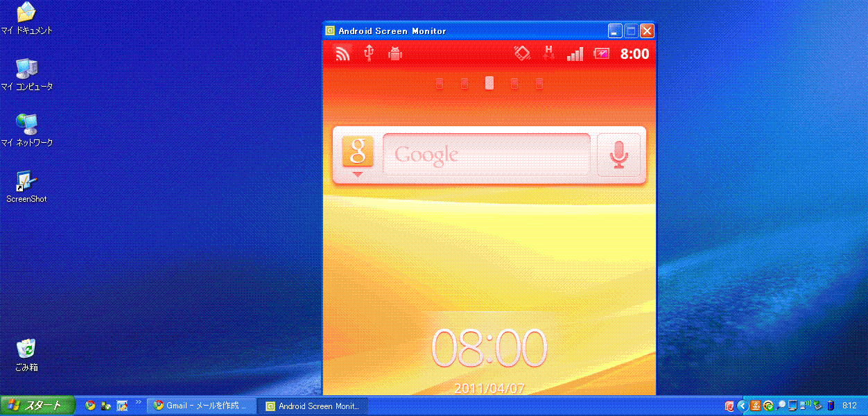
Task: Tap the Wi-Fi tethering icon in the Android status bar
Action: coord(342,53)
